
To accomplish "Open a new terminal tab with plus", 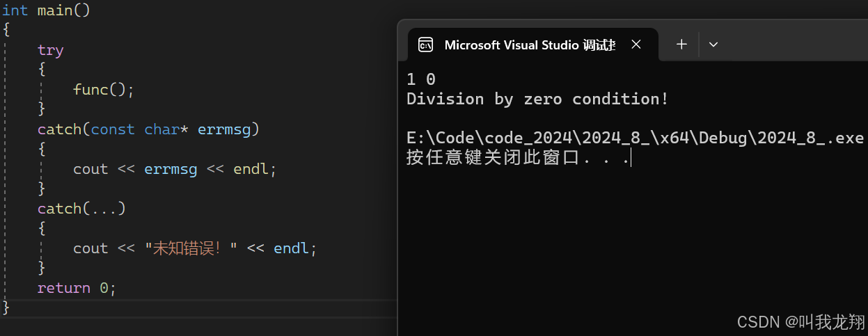I will click(681, 45).
